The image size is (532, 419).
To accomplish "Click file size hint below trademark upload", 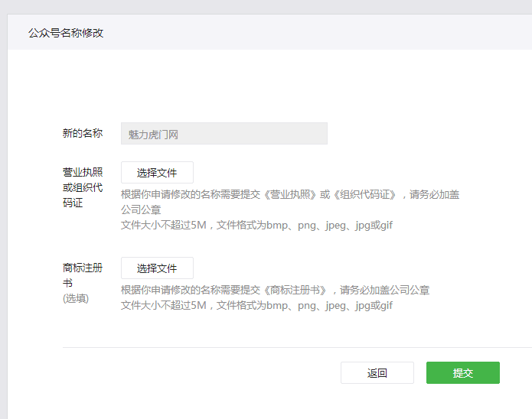I will [256, 306].
